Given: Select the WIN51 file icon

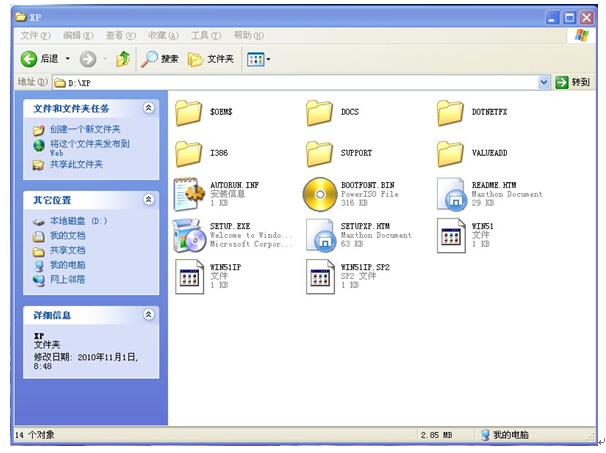Looking at the screenshot, I should pos(451,235).
